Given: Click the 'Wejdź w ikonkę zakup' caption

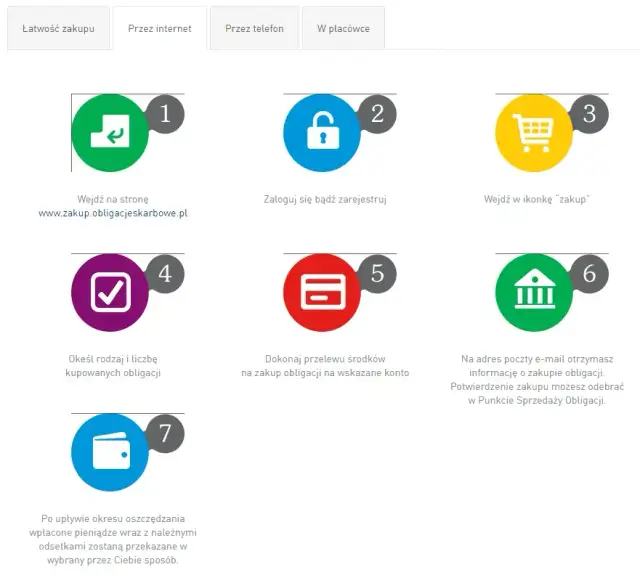Looking at the screenshot, I should [x=537, y=199].
